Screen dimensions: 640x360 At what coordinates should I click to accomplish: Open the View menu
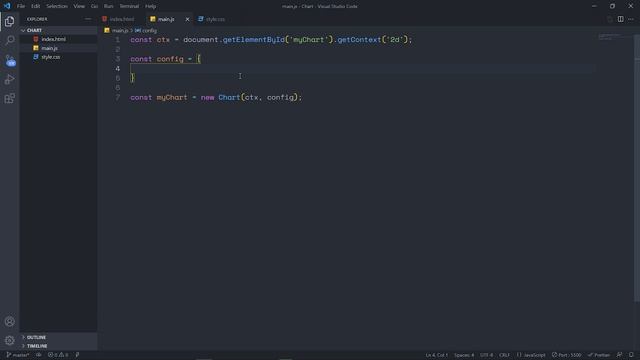(x=79, y=6)
